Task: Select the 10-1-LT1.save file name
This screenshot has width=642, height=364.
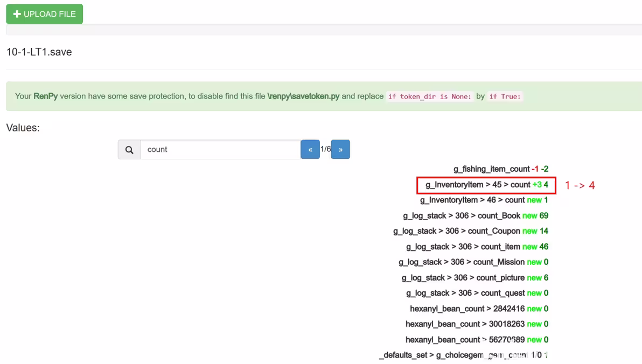Action: [x=39, y=52]
